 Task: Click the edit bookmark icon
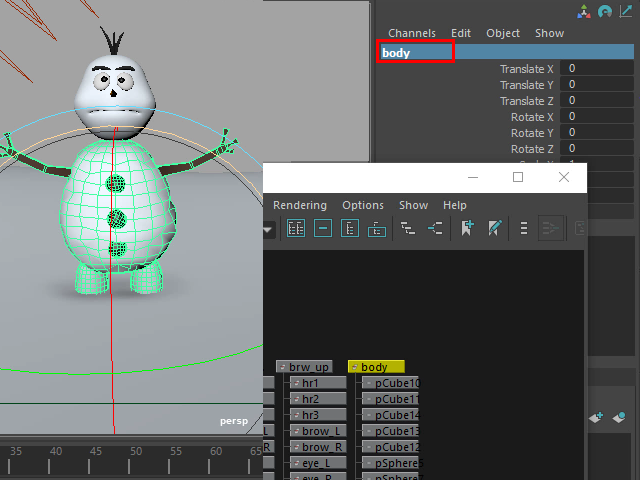[494, 229]
